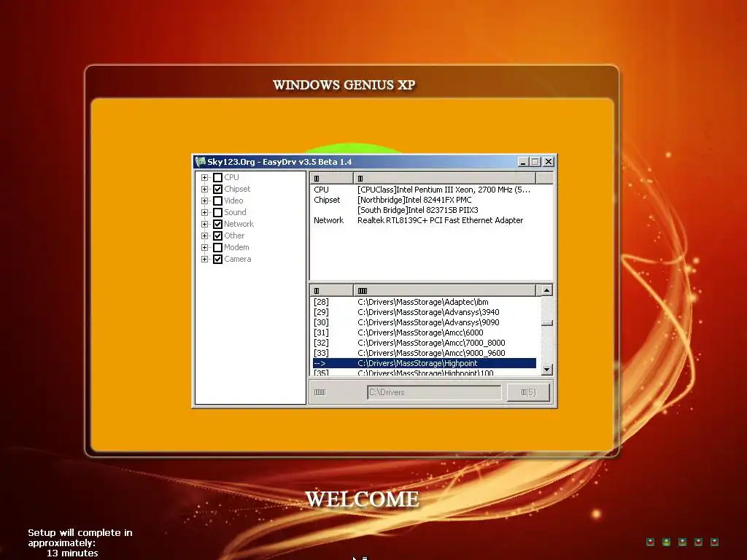Maximize the EasyDrv window
Image resolution: width=747 pixels, height=560 pixels.
535,162
